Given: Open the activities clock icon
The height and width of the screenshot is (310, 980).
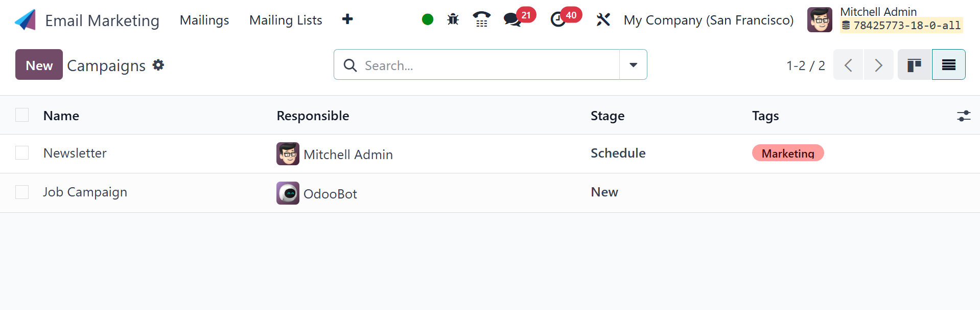Looking at the screenshot, I should 558,20.
